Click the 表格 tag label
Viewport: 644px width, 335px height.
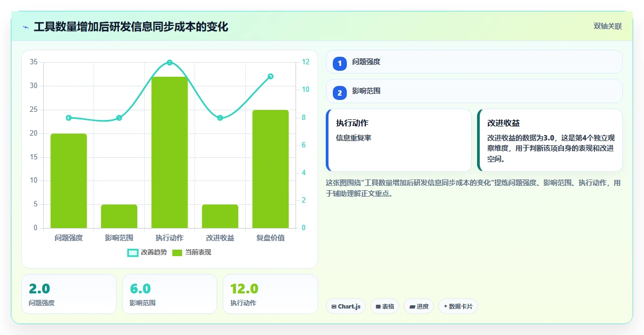click(388, 307)
